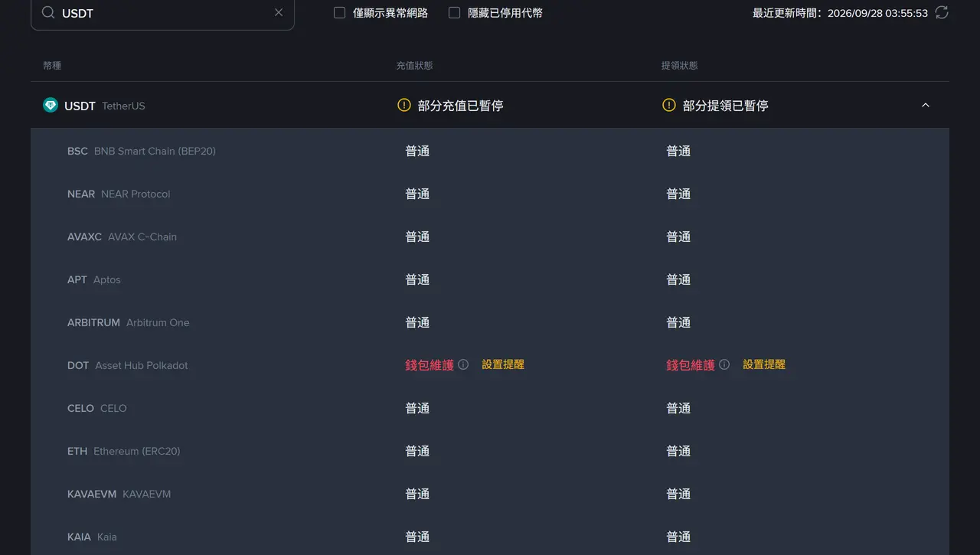Click the 部分充值已暫停 status text
This screenshot has height=555, width=980.
coord(461,106)
